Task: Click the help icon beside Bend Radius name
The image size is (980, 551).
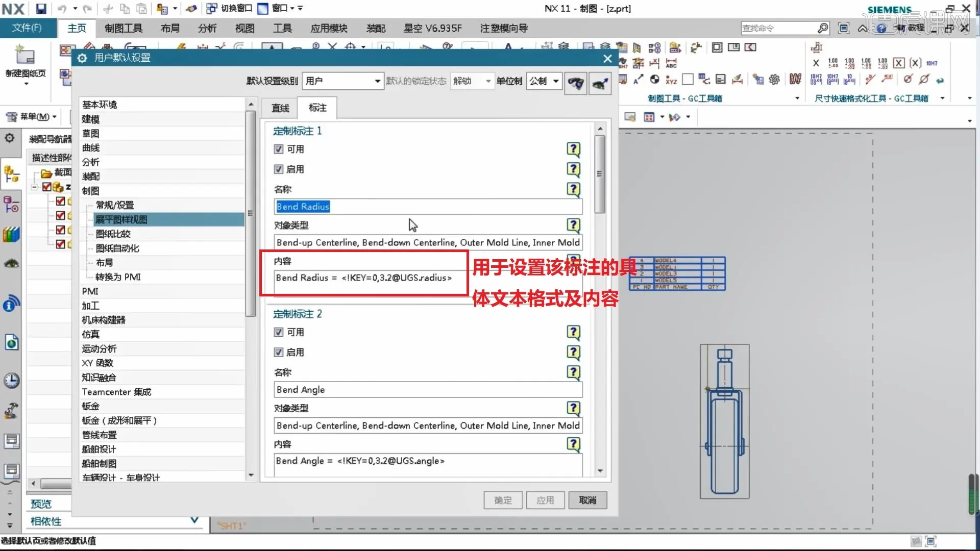Action: click(x=573, y=189)
